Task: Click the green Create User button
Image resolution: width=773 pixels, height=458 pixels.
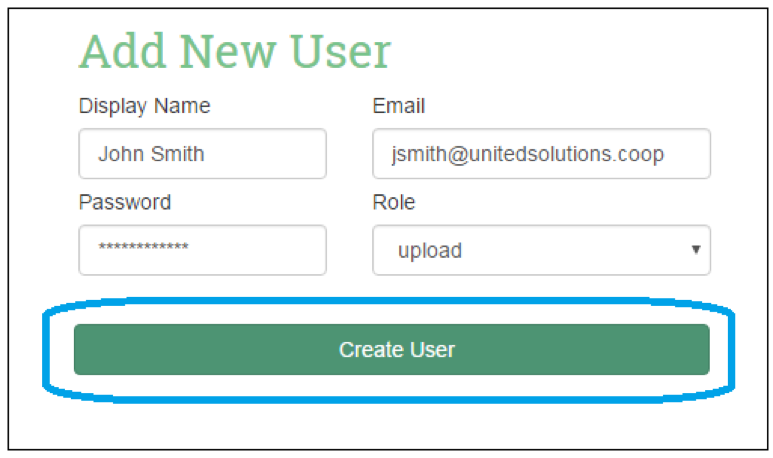Action: coord(391,350)
